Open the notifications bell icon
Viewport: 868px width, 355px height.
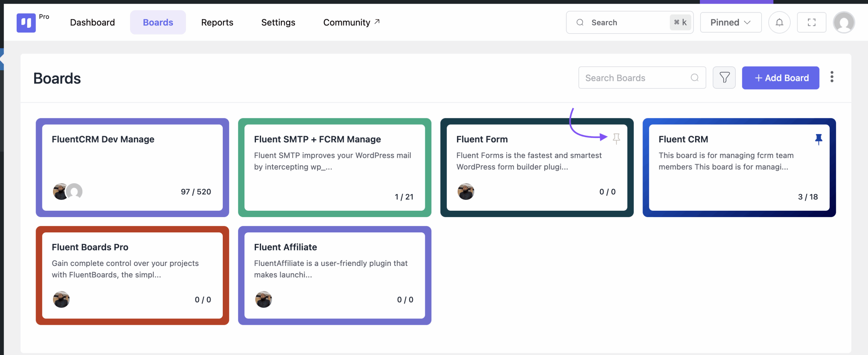[779, 22]
